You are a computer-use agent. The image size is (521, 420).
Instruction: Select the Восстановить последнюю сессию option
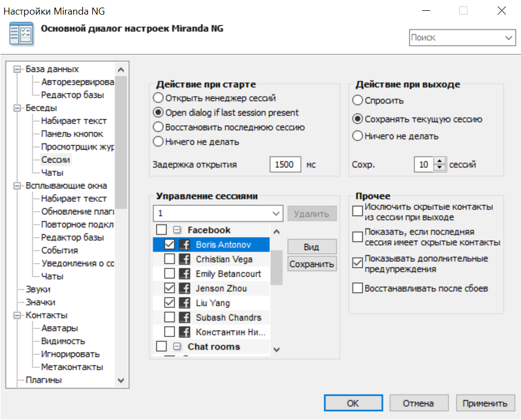pyautogui.click(x=159, y=127)
